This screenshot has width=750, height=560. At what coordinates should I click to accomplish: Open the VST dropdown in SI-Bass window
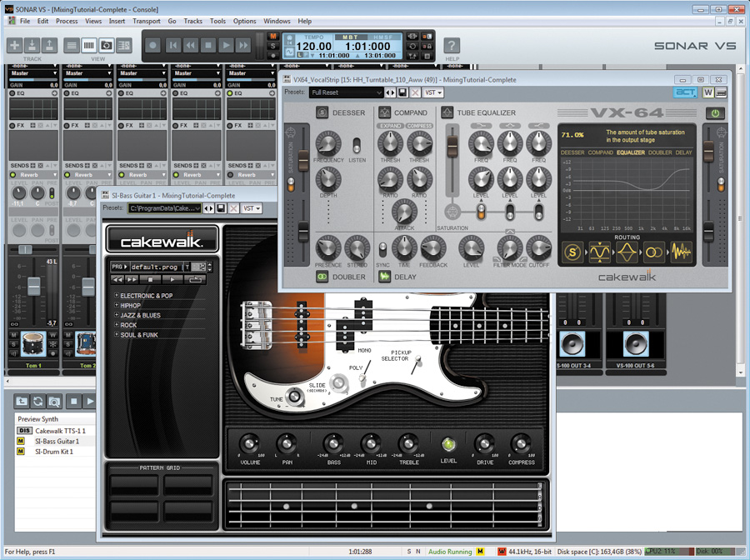click(x=250, y=208)
